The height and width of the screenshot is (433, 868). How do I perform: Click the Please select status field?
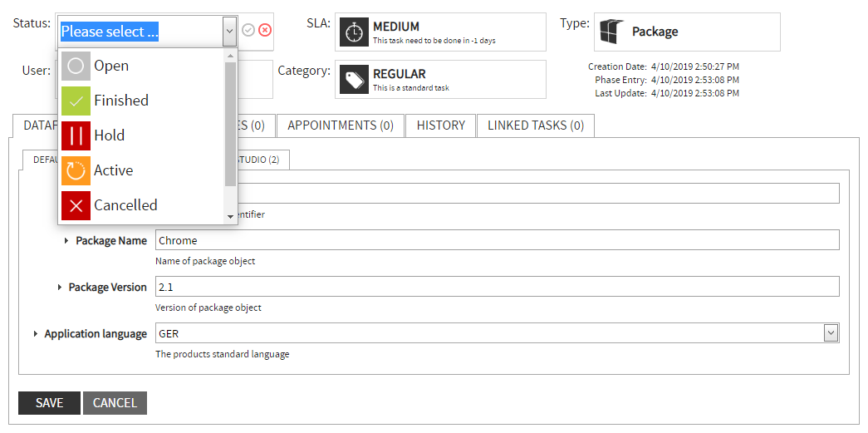140,32
